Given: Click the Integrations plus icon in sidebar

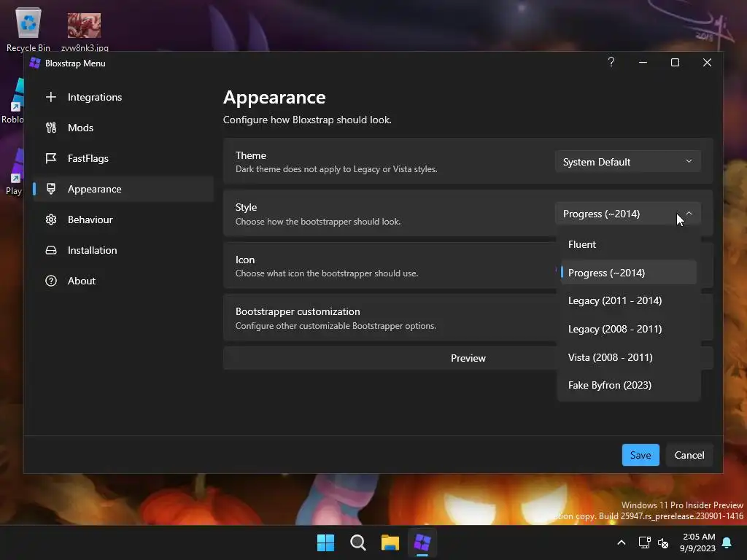Looking at the screenshot, I should [x=51, y=97].
